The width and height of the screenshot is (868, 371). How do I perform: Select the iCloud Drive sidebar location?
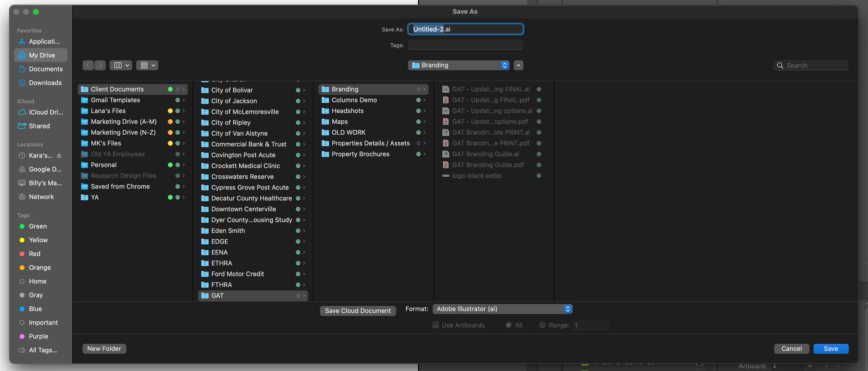point(45,112)
